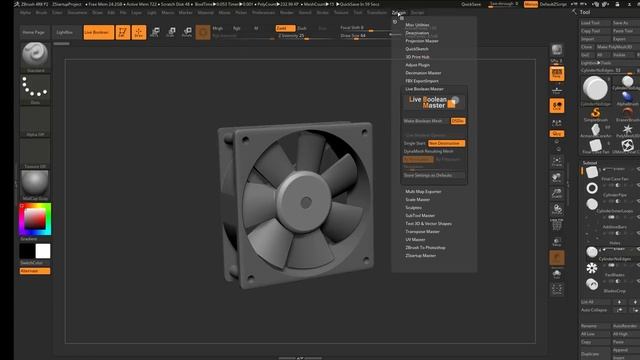
Task: Select the PolyMesh3D star tool
Action: click(x=627, y=131)
